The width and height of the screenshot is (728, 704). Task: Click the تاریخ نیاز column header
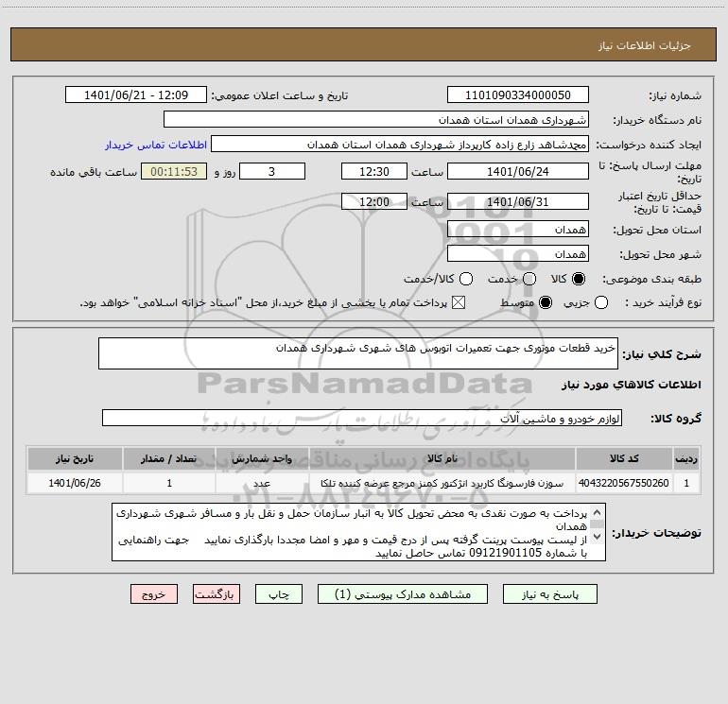[75, 458]
